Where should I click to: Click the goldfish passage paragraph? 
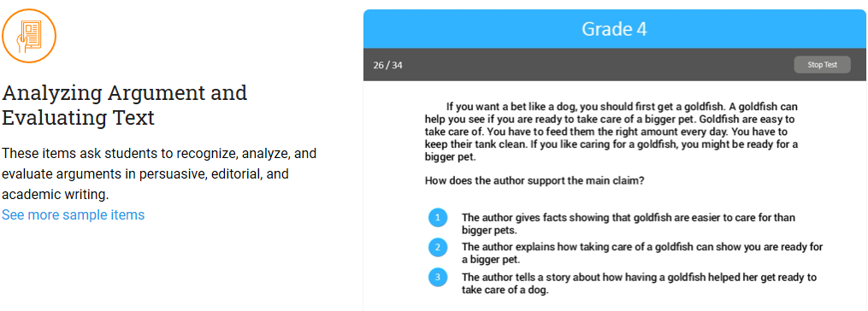(x=611, y=132)
